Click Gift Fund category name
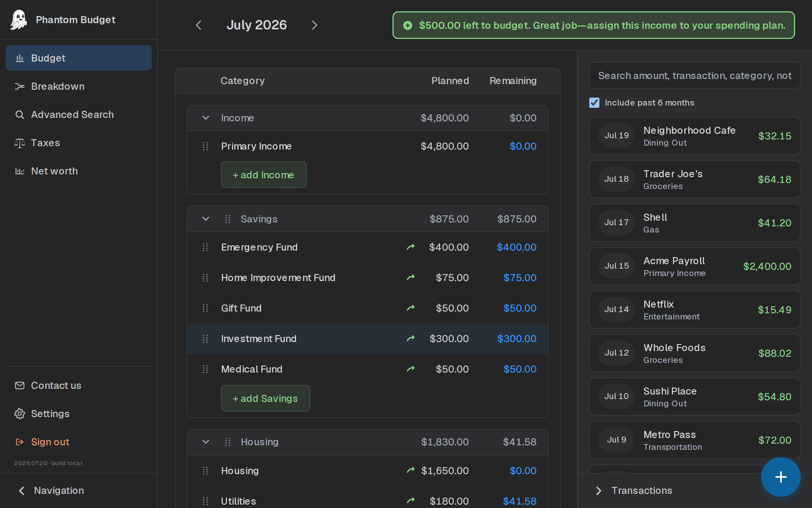The height and width of the screenshot is (508, 812). click(241, 308)
